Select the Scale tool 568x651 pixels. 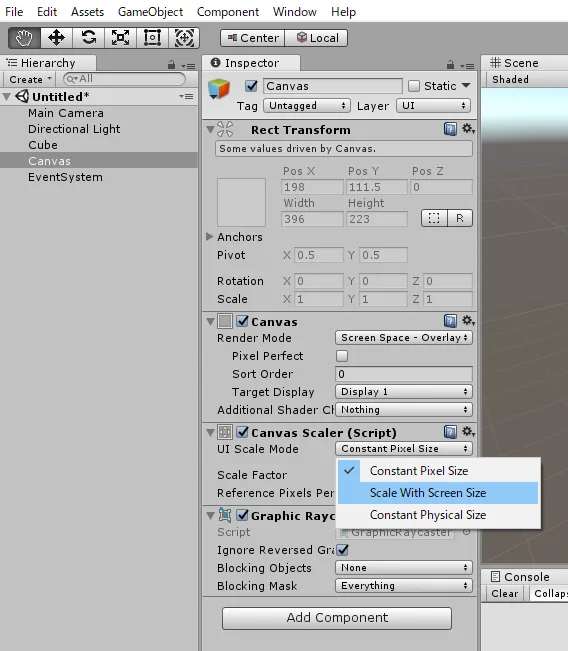(120, 38)
